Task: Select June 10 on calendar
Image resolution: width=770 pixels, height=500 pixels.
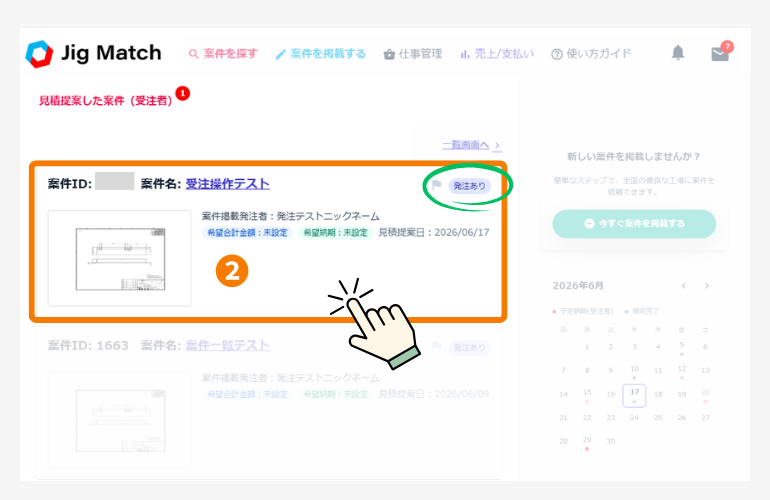Action: [x=634, y=370]
